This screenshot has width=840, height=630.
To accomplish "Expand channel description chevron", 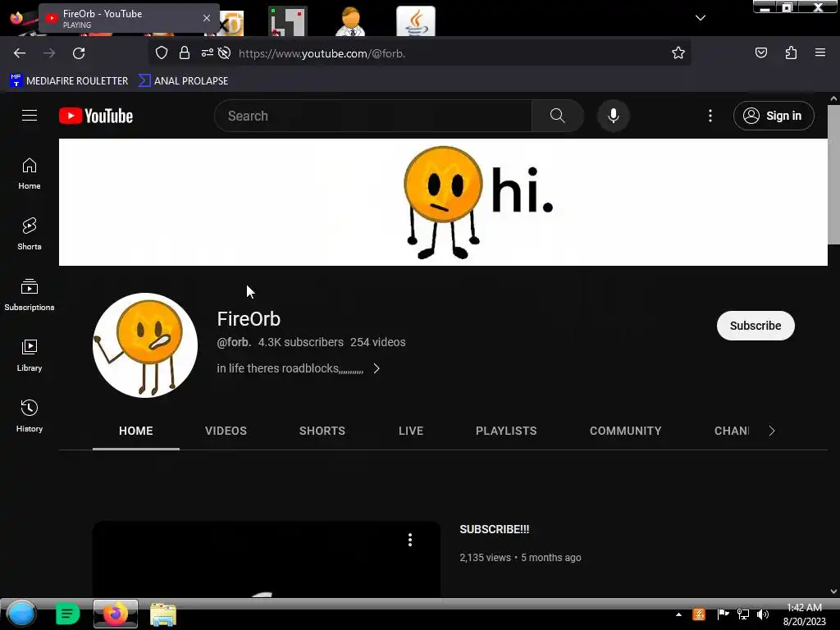I will [377, 368].
